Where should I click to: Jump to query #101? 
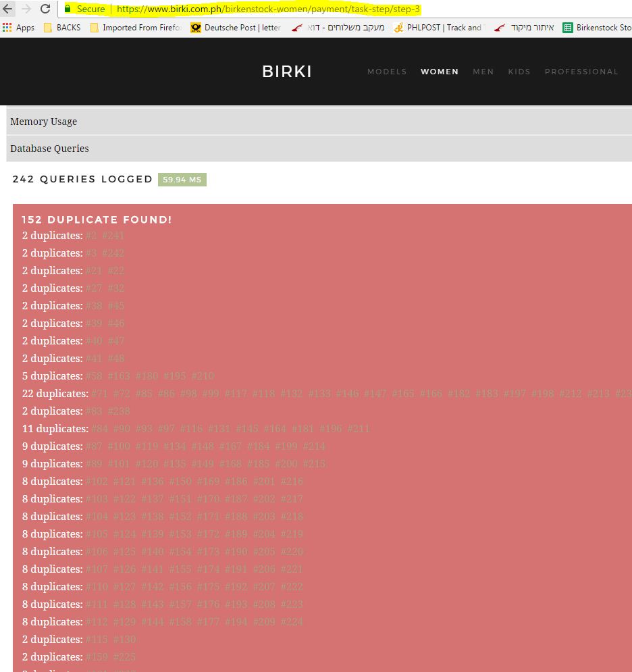119,464
